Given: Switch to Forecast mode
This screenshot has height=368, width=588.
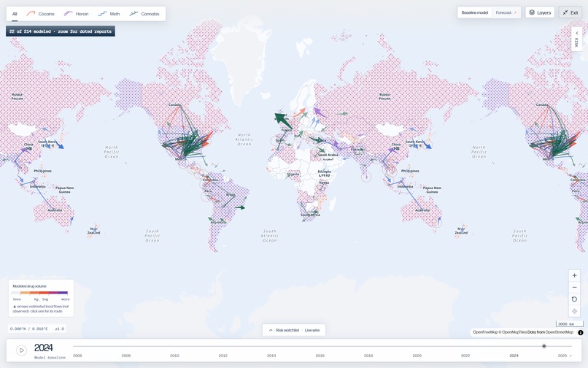Looking at the screenshot, I should pyautogui.click(x=506, y=12).
